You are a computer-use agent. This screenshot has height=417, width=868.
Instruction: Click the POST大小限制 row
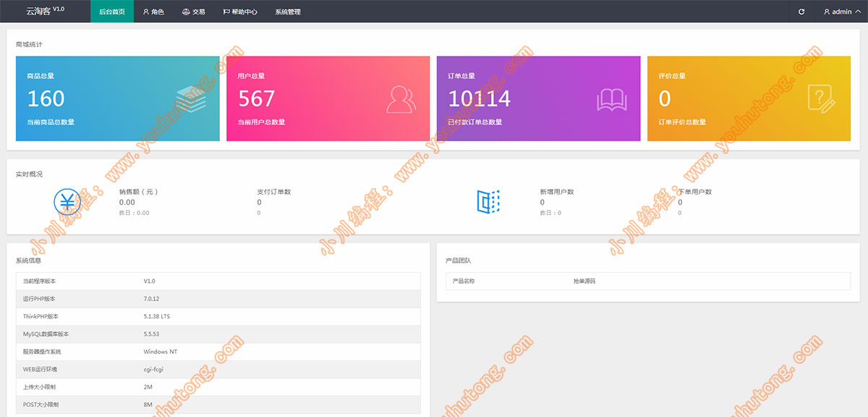coord(218,405)
